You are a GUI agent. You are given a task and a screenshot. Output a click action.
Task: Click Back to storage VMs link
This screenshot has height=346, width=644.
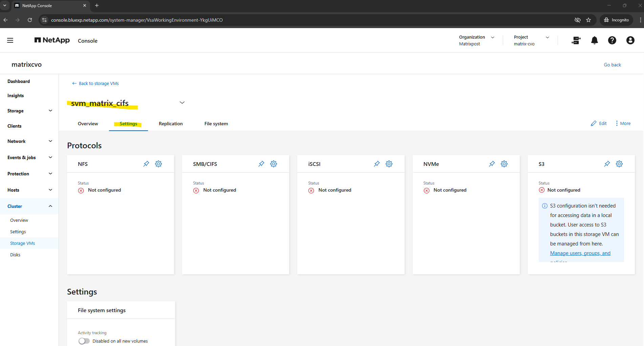[95, 84]
